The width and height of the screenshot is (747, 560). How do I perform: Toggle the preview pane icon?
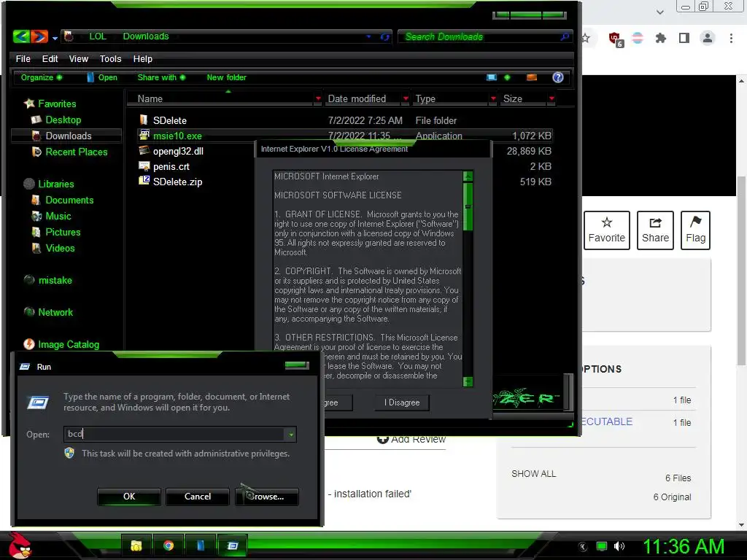(x=532, y=77)
